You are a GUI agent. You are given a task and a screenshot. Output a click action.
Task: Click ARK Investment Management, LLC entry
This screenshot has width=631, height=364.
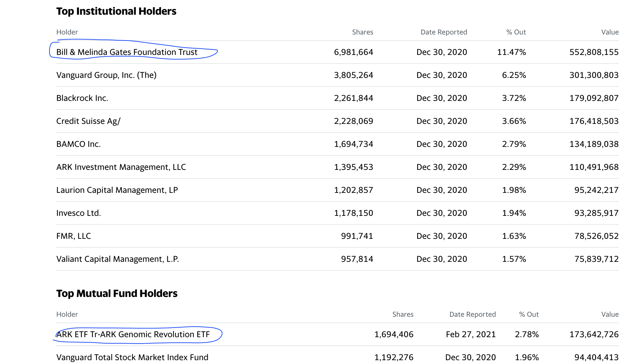coord(121,167)
